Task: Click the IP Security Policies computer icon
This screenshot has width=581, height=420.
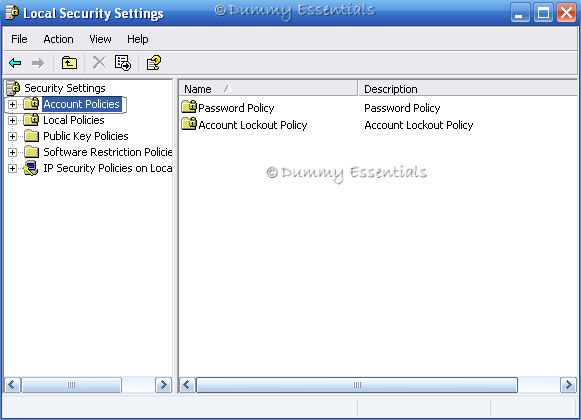Action: [31, 168]
